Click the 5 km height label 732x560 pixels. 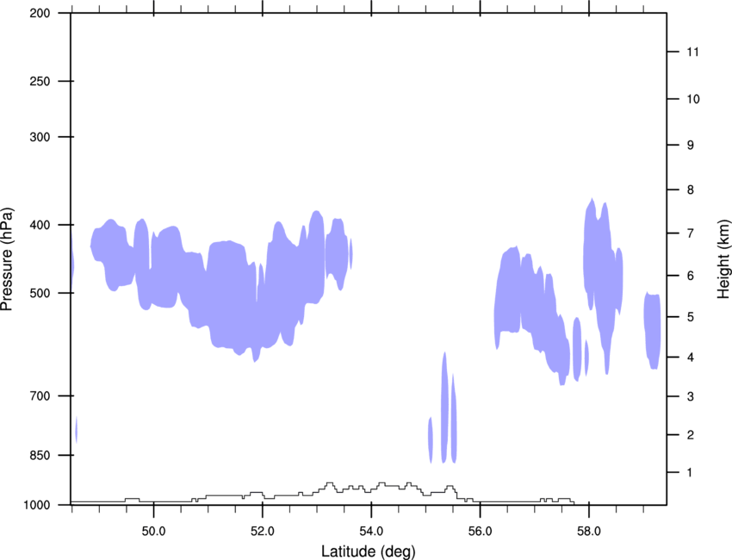[691, 317]
